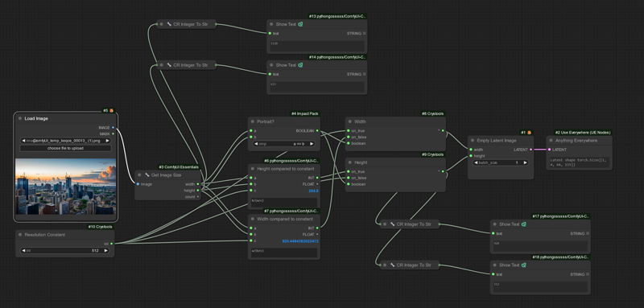Select next image with right arrow in Load Image

pos(108,141)
